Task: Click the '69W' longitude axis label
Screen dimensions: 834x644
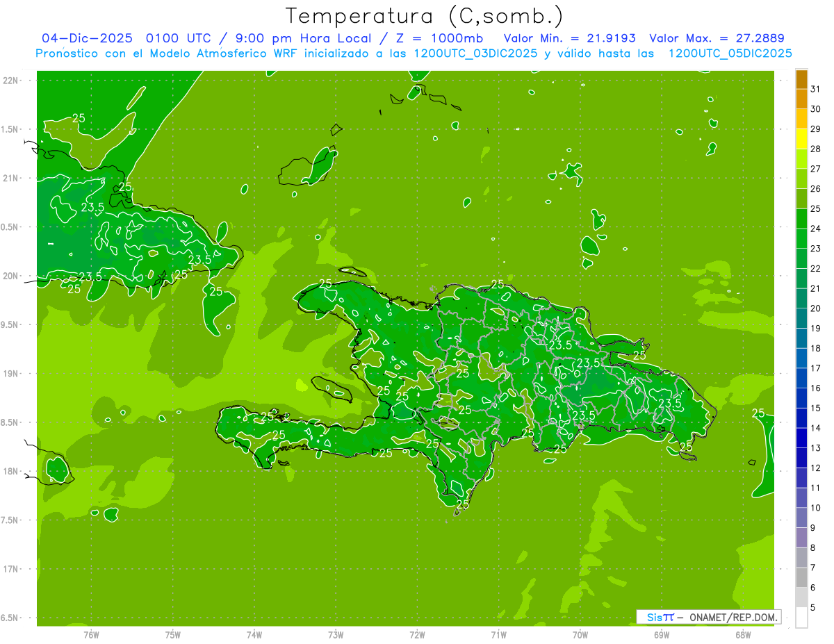Action: pyautogui.click(x=662, y=634)
